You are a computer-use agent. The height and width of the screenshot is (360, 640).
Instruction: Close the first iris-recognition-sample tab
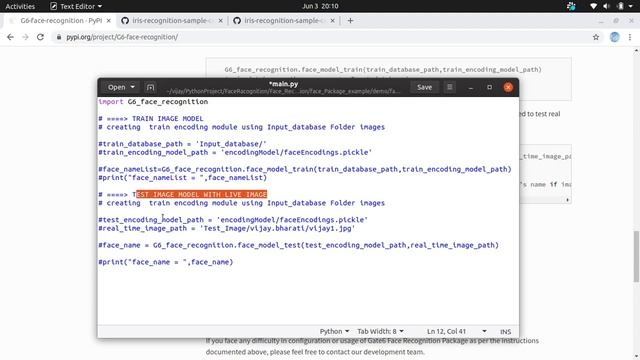220,20
